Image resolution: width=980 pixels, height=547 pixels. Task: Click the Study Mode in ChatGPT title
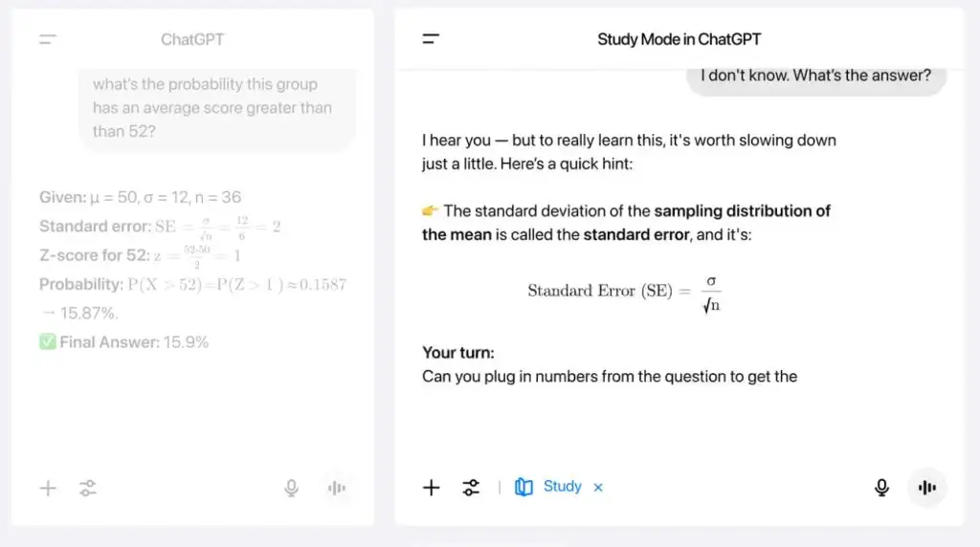(679, 39)
